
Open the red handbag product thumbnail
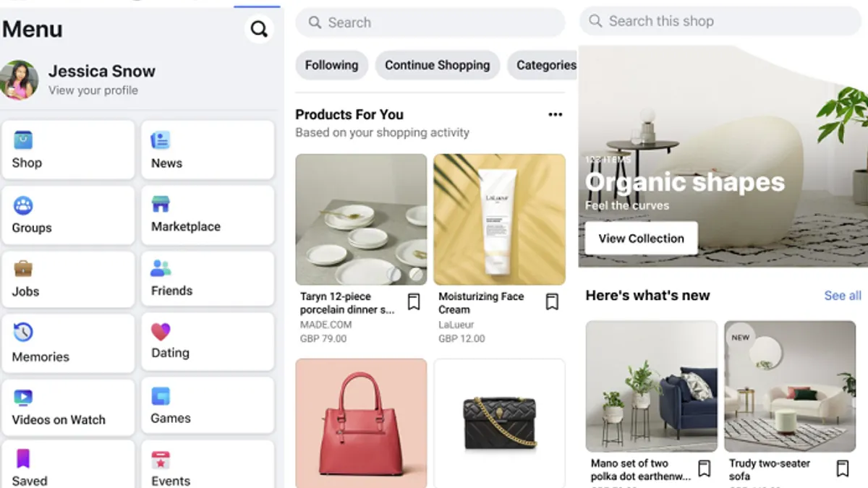(361, 423)
